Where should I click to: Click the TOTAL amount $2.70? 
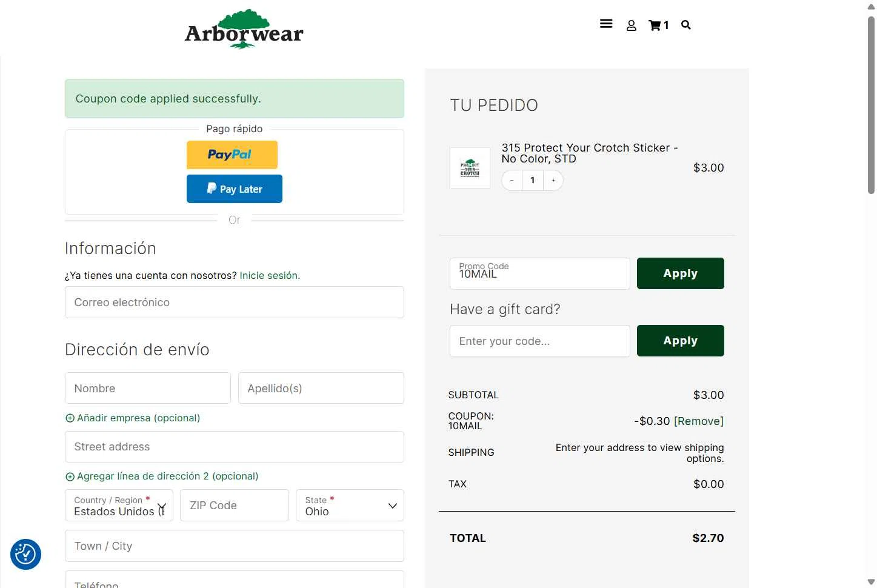click(708, 538)
